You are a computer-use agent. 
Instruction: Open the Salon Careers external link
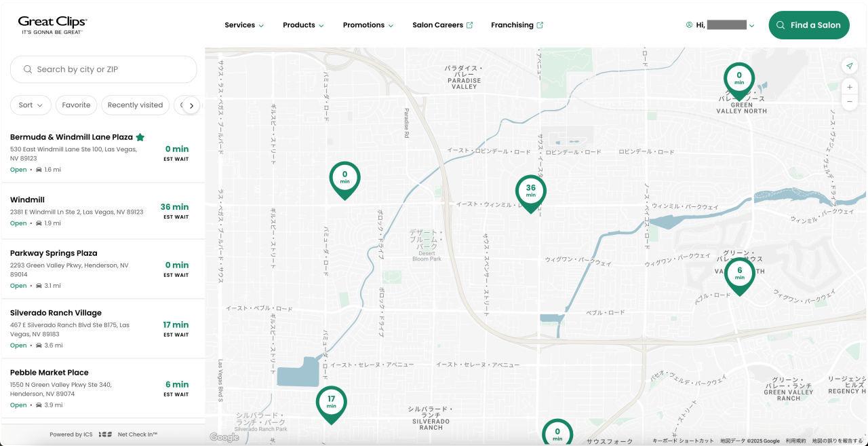pyautogui.click(x=443, y=25)
